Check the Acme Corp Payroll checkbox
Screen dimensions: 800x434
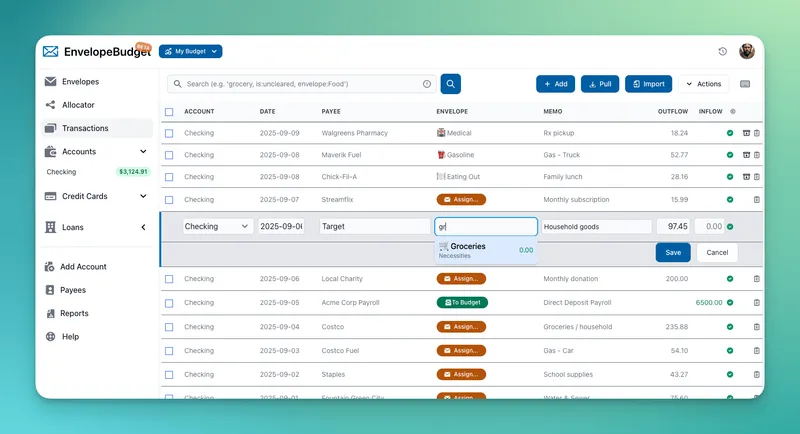(169, 303)
